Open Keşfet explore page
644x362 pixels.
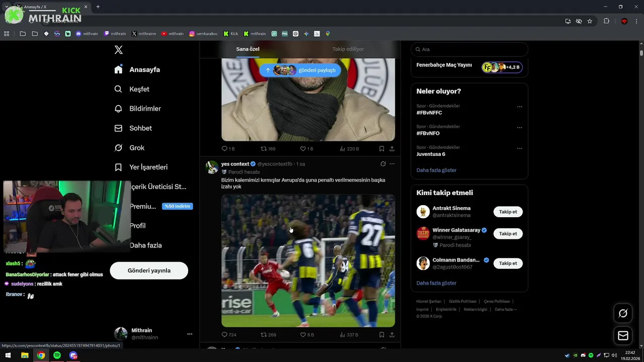[132, 89]
